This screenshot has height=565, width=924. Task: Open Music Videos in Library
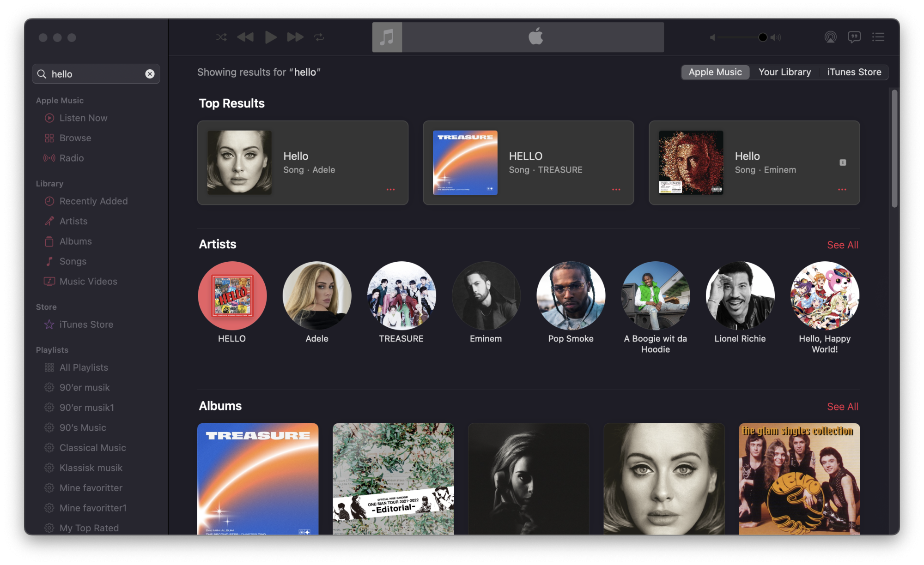(88, 281)
